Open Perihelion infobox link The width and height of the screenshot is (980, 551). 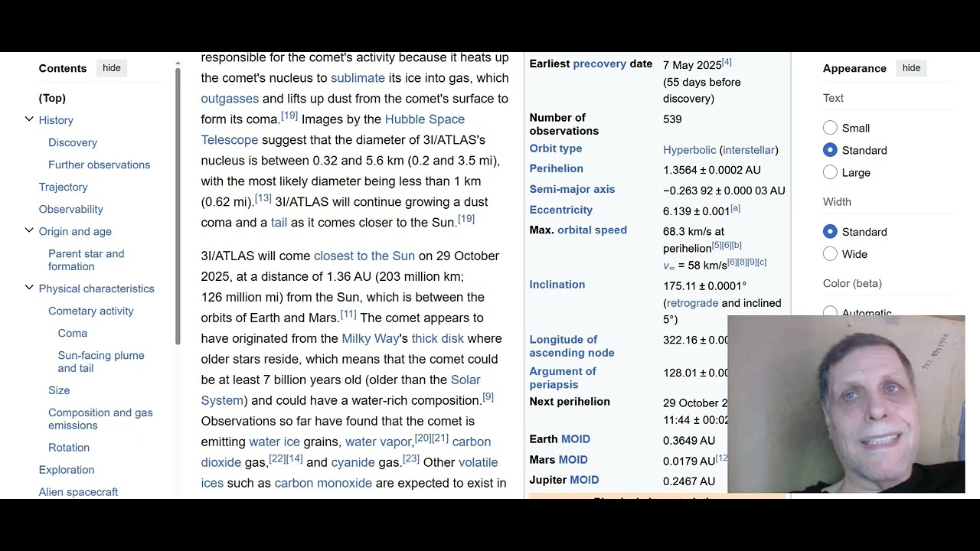click(x=557, y=168)
